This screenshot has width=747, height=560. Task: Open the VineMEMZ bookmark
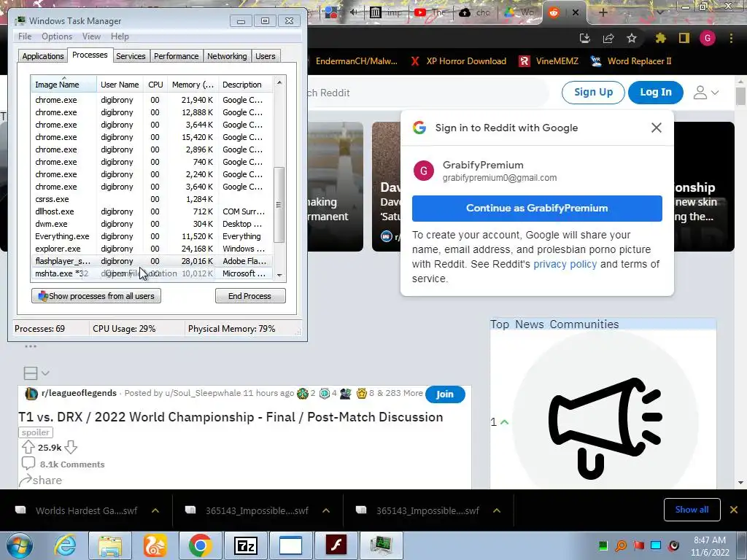[x=549, y=61]
